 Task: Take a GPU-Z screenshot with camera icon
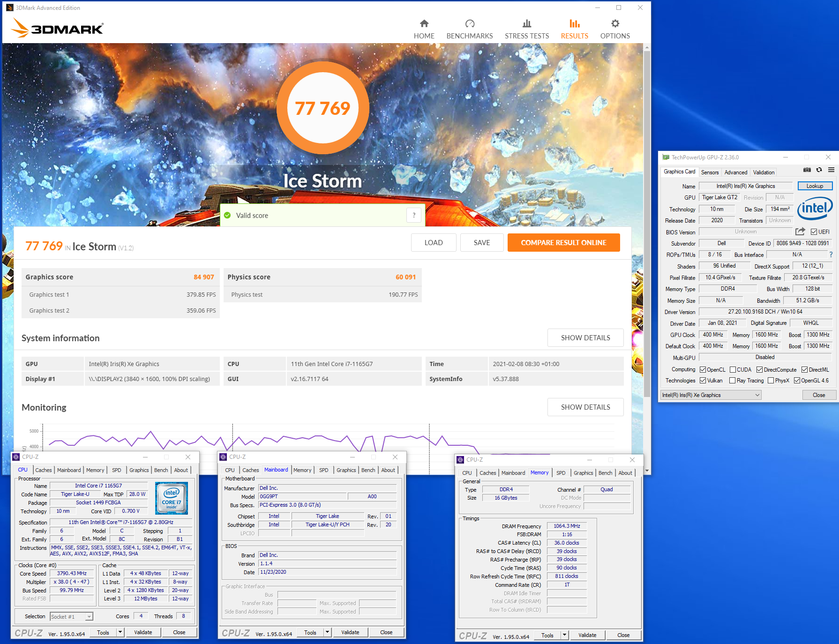click(x=807, y=170)
